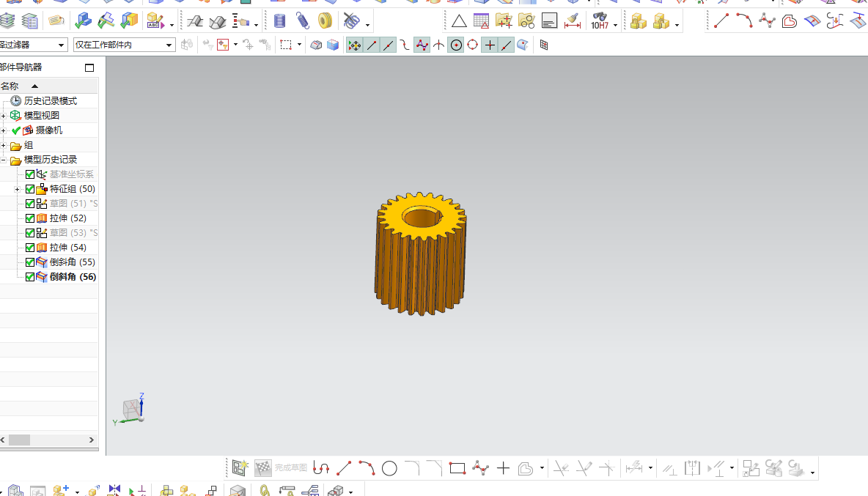Toggle the snap to end point option
Viewport: 868px width, 496px height.
tap(372, 45)
